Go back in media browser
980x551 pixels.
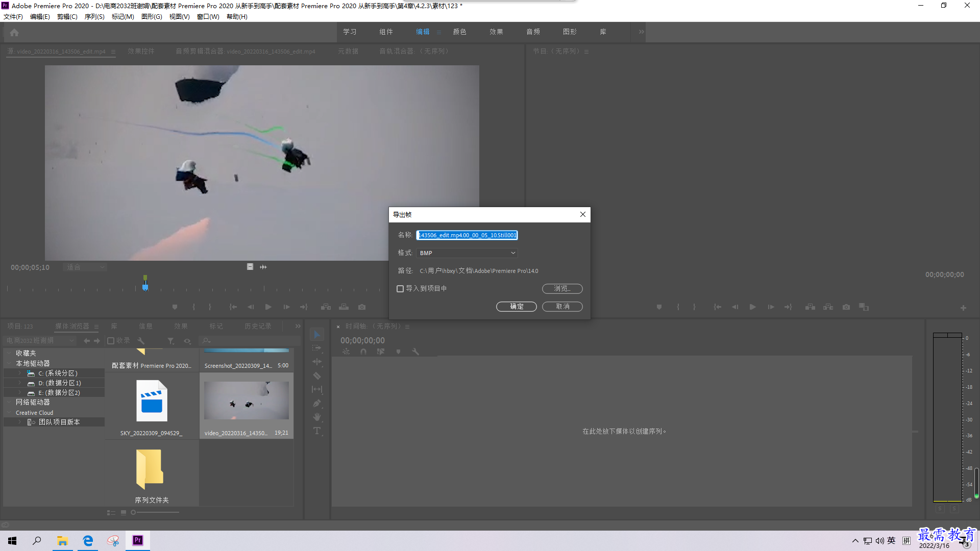(x=87, y=341)
